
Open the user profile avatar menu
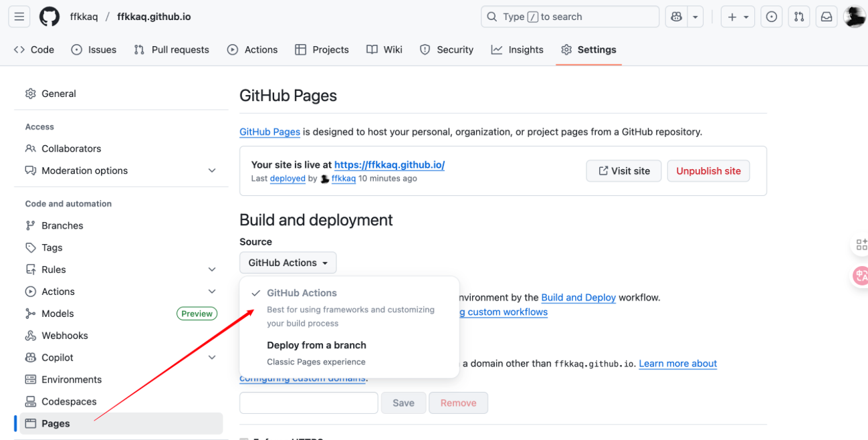pos(855,17)
